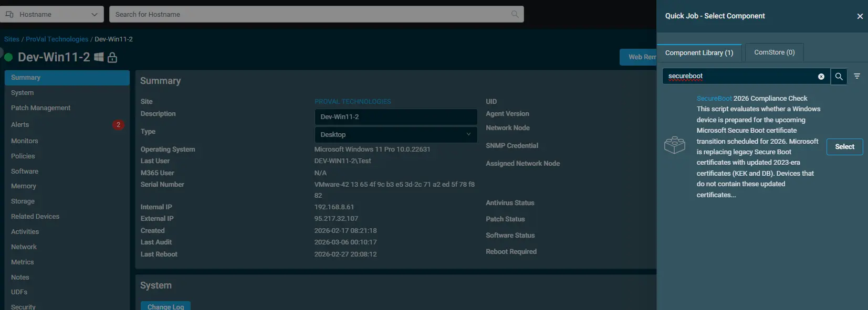Click the hostname search magnifier icon
This screenshot has height=310, width=868.
515,14
